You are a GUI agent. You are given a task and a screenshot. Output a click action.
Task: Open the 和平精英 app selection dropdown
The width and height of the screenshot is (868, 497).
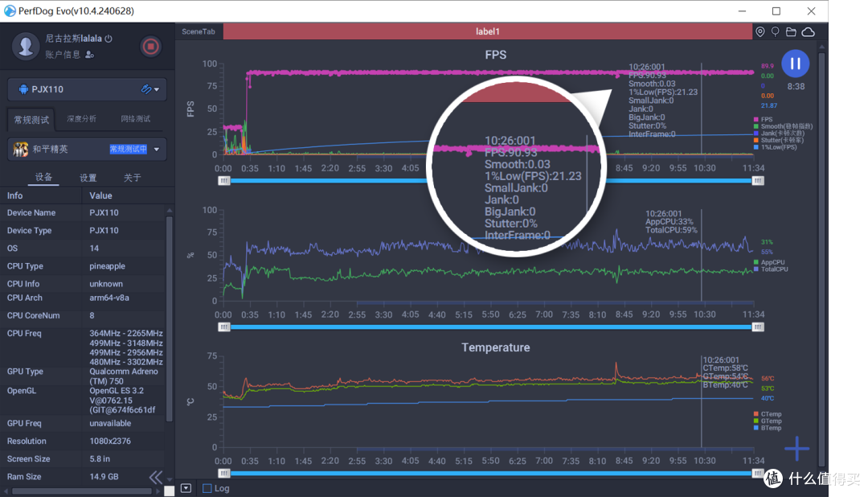coord(156,149)
